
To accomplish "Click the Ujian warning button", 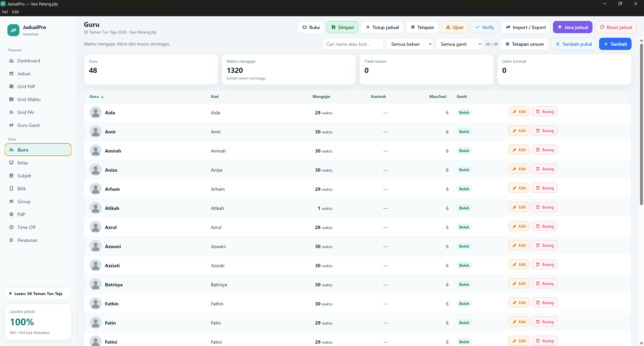I will pos(454,27).
